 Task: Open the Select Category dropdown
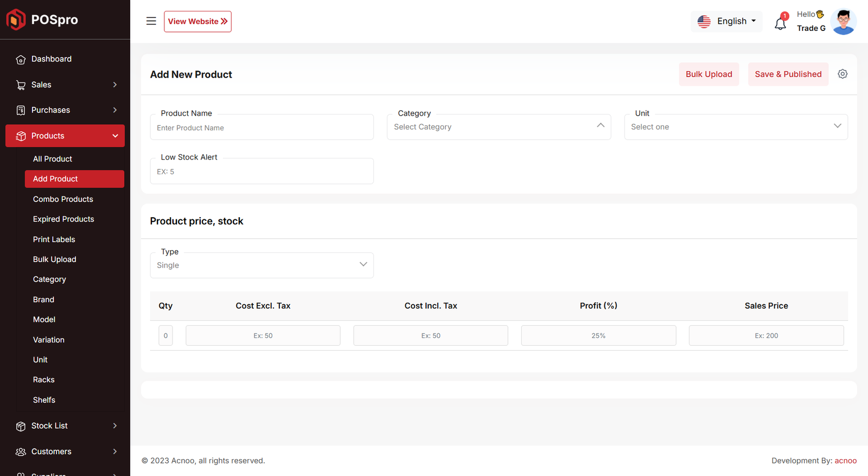(499, 127)
